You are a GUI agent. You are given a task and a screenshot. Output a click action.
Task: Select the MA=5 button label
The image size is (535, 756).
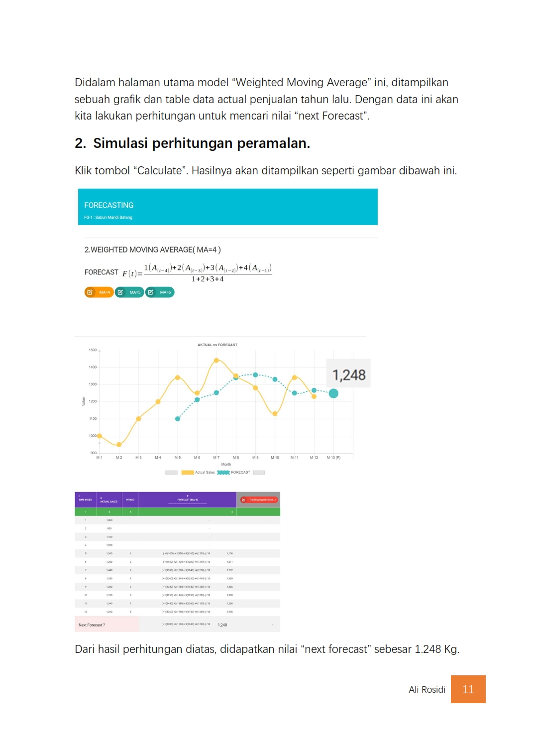(x=135, y=292)
